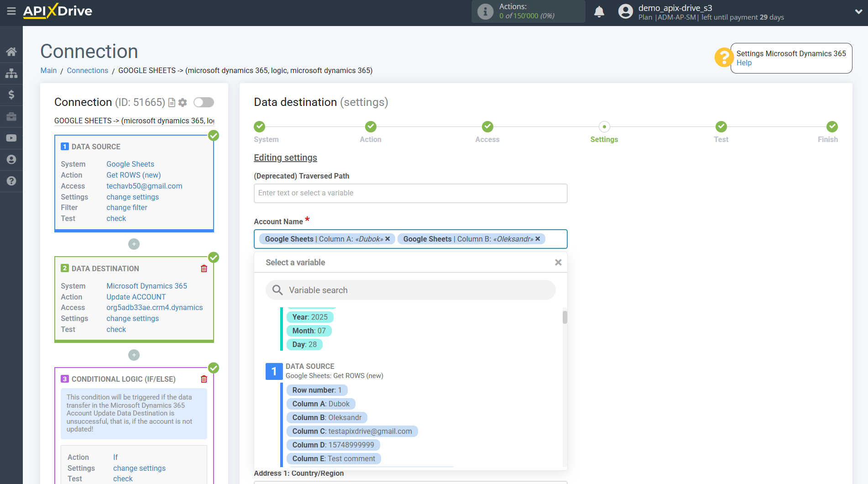The image size is (868, 484).
Task: Click the user avatar icon
Action: pyautogui.click(x=625, y=11)
